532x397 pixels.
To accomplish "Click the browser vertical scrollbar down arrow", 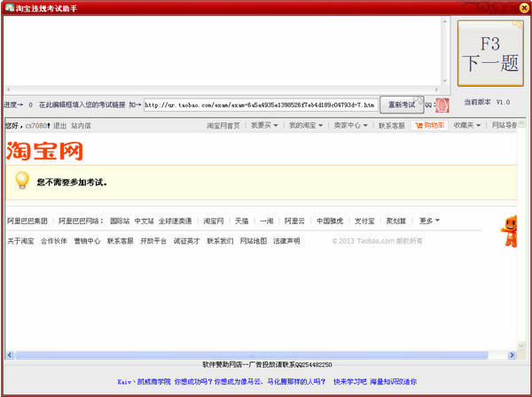I will tap(521, 346).
